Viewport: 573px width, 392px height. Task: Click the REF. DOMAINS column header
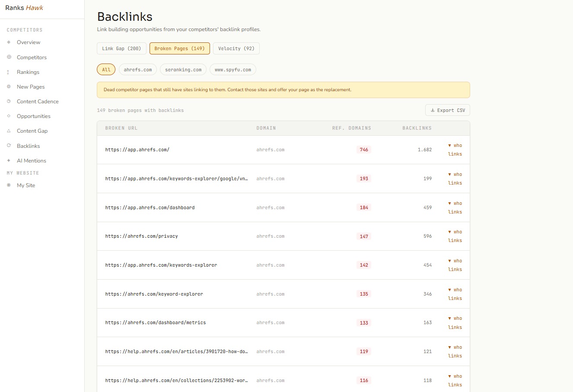pyautogui.click(x=352, y=128)
